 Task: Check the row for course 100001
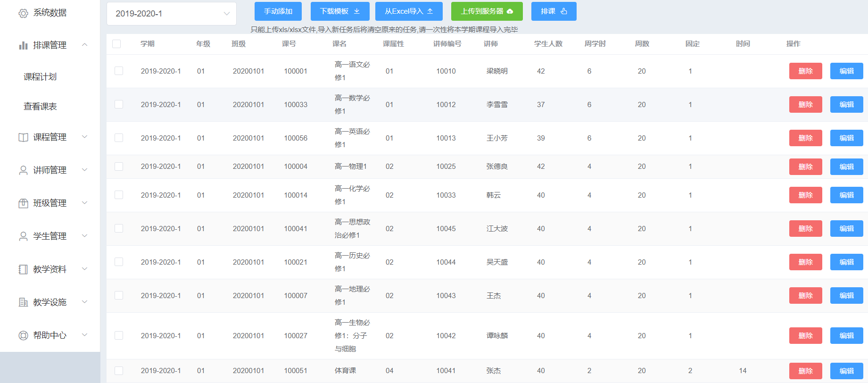point(119,71)
